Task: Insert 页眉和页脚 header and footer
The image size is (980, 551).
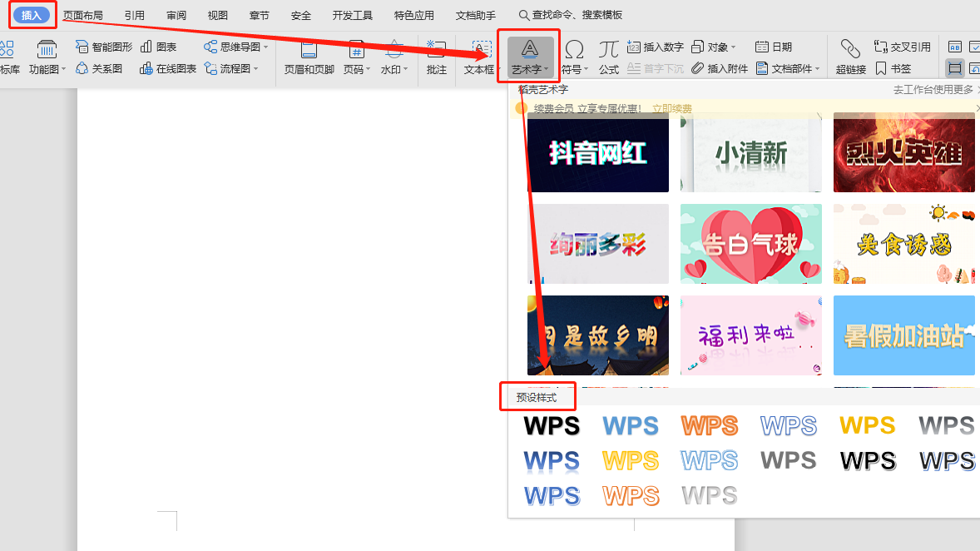Action: (x=309, y=57)
